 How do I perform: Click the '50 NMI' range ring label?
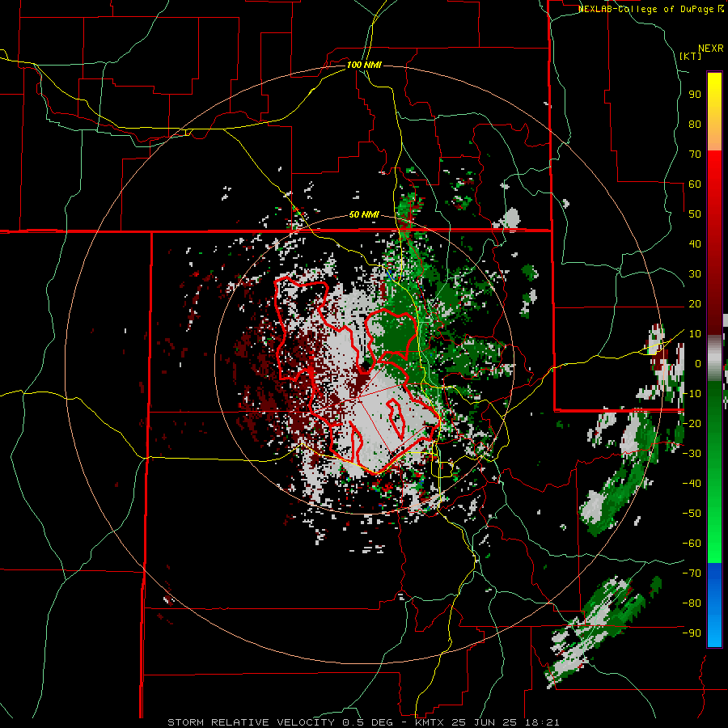coord(364,215)
